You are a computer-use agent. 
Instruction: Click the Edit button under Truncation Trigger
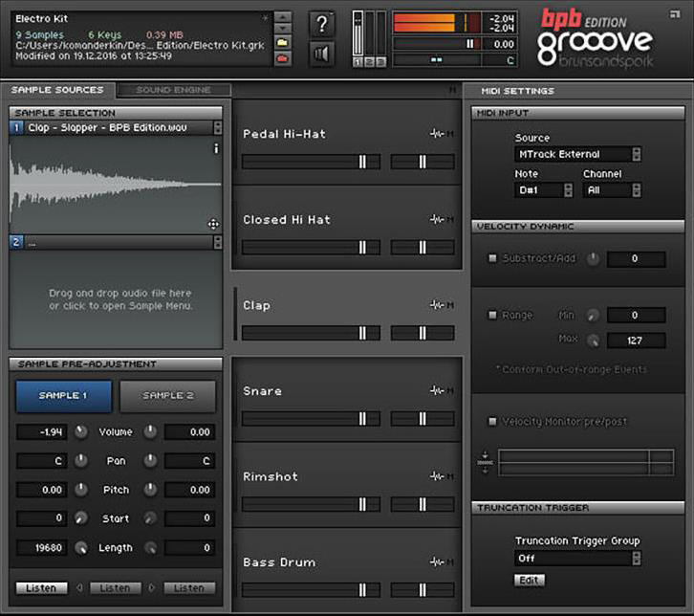click(528, 580)
